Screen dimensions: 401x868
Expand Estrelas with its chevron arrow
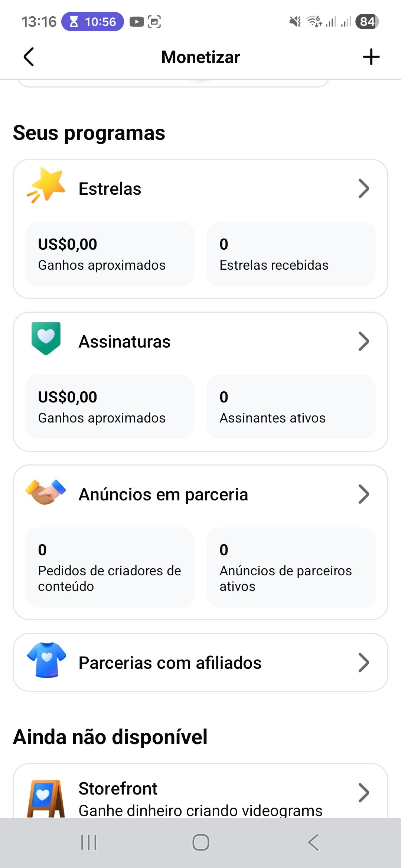point(363,188)
